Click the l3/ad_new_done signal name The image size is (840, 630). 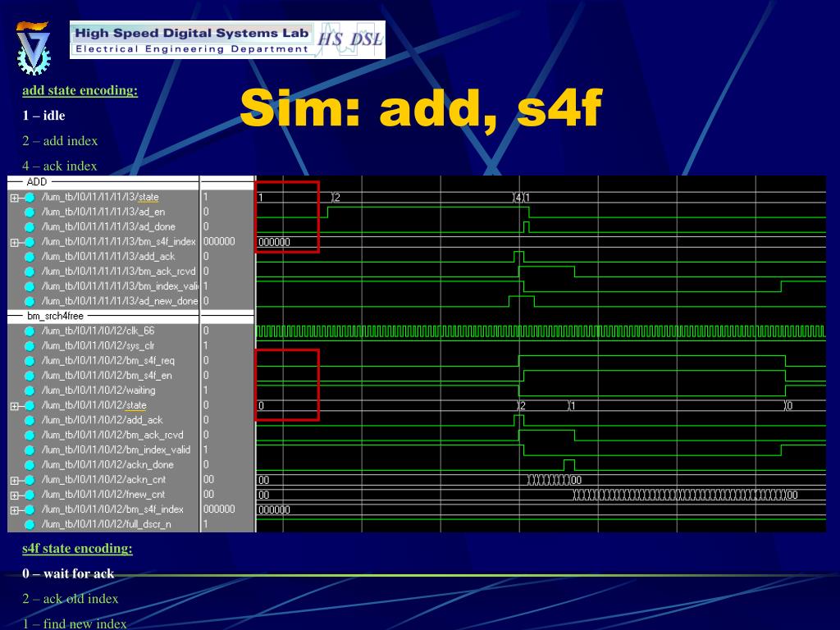tap(120, 301)
